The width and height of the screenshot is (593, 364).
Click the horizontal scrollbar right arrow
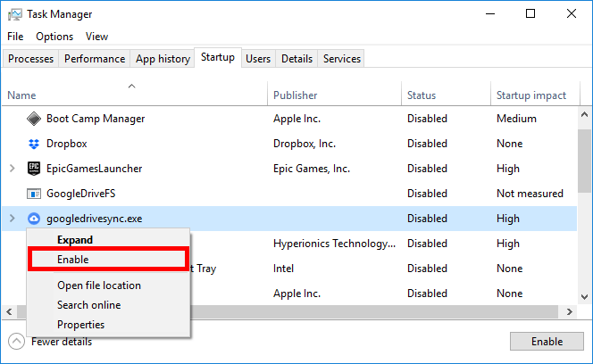click(569, 312)
